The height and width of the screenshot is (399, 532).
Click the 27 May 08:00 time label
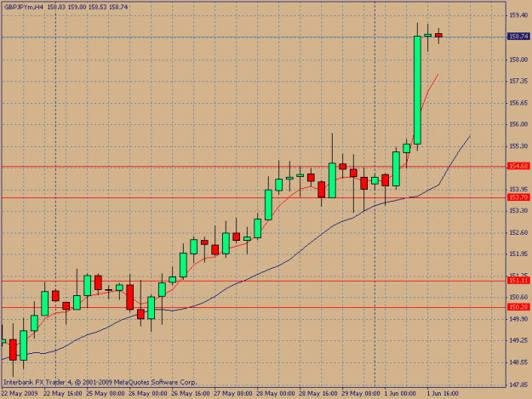tap(233, 394)
